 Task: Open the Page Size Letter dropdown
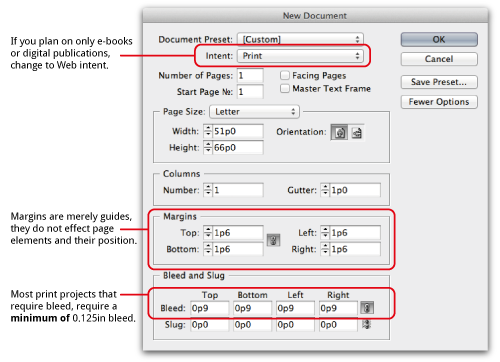pos(254,112)
